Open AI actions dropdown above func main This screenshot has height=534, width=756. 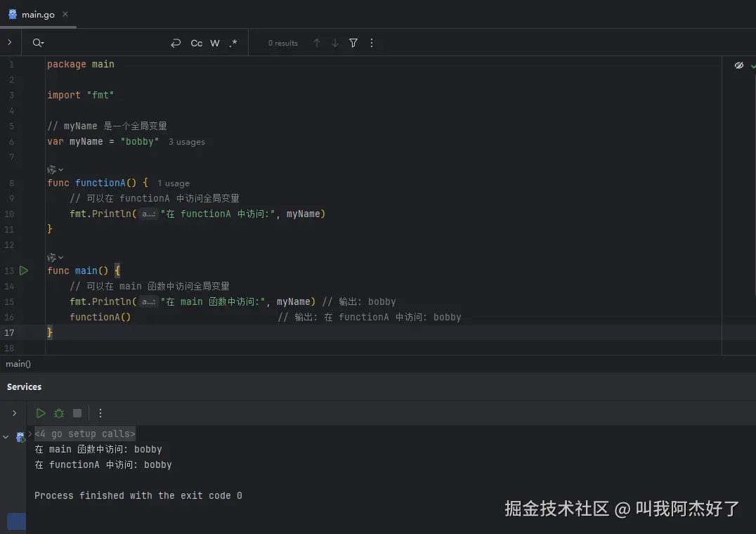(x=55, y=257)
